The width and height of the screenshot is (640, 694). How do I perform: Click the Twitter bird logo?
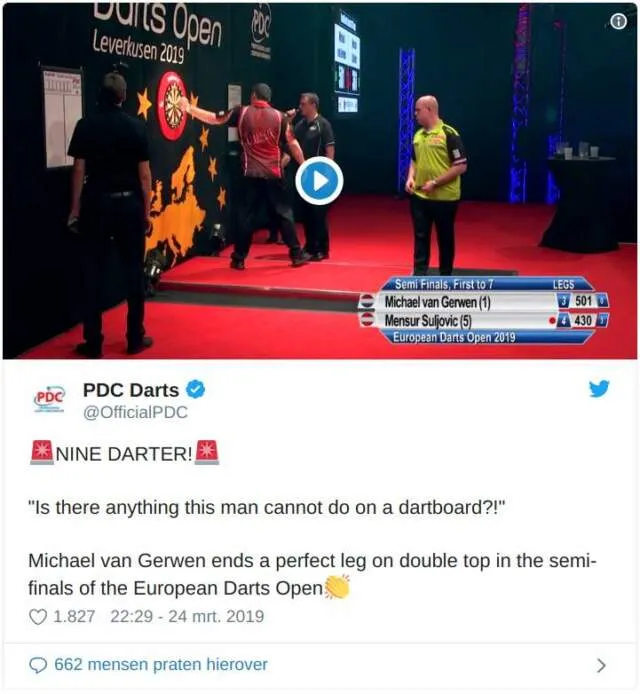(599, 389)
